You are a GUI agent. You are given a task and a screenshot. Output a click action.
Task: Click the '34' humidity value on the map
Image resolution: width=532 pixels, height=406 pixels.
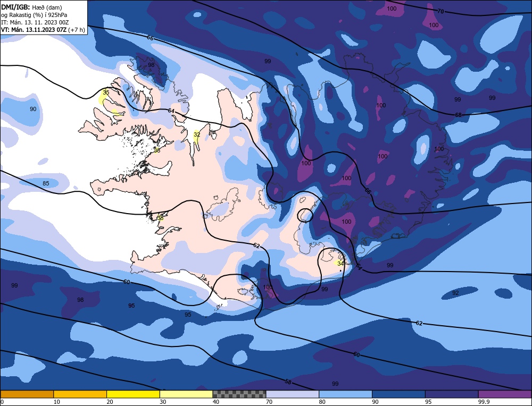(x=340, y=264)
